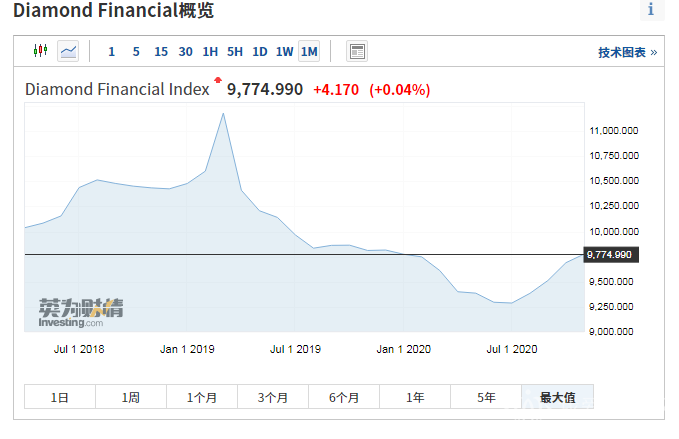Select the 1D interval option
The height and width of the screenshot is (439, 679).
[x=259, y=52]
